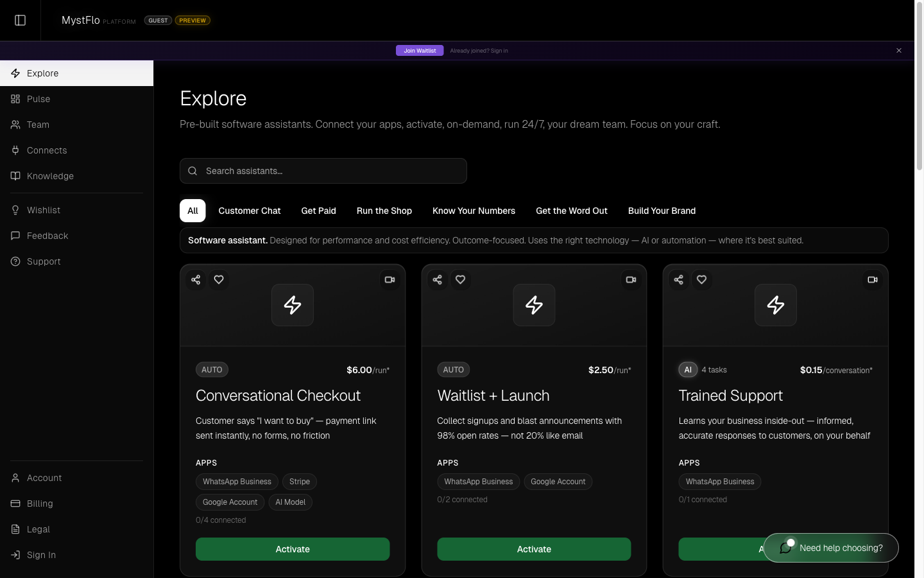Toggle the heart on the Waitlist + Launch card

pos(460,279)
